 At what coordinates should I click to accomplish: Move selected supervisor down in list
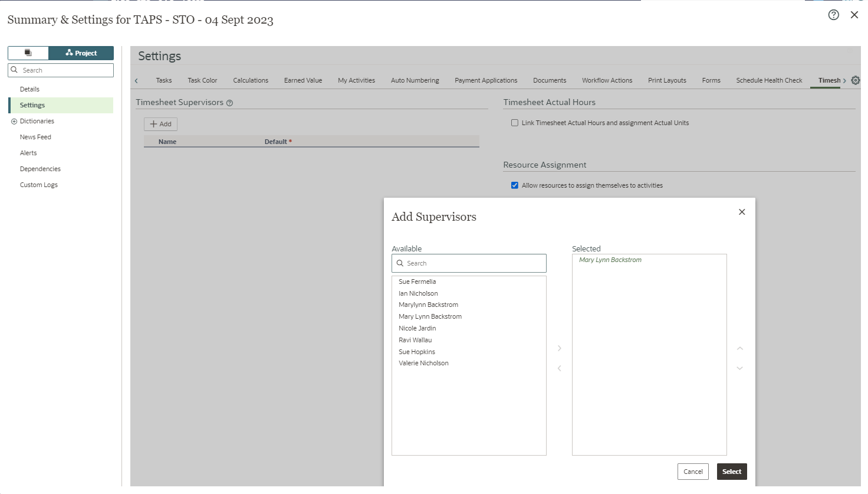(739, 368)
